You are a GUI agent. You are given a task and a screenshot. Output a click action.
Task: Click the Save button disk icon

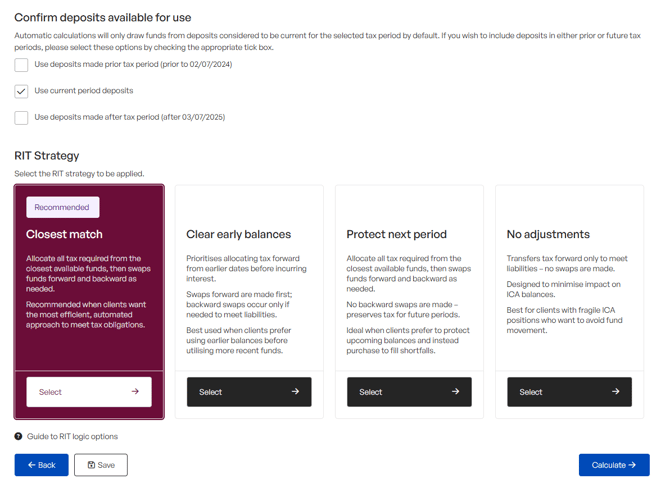tap(91, 465)
